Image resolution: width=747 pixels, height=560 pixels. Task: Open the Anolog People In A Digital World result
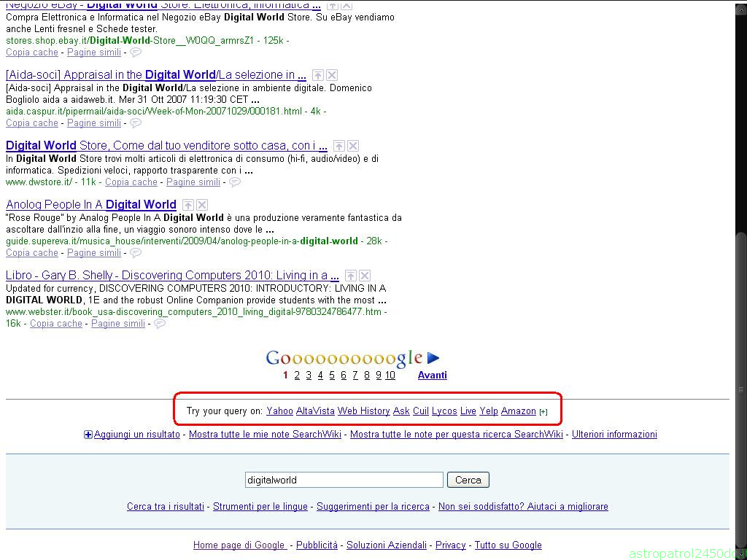(x=91, y=205)
